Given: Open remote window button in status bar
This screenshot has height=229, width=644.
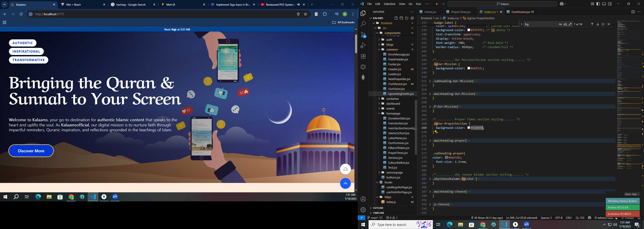Looking at the screenshot, I should pos(362,218).
